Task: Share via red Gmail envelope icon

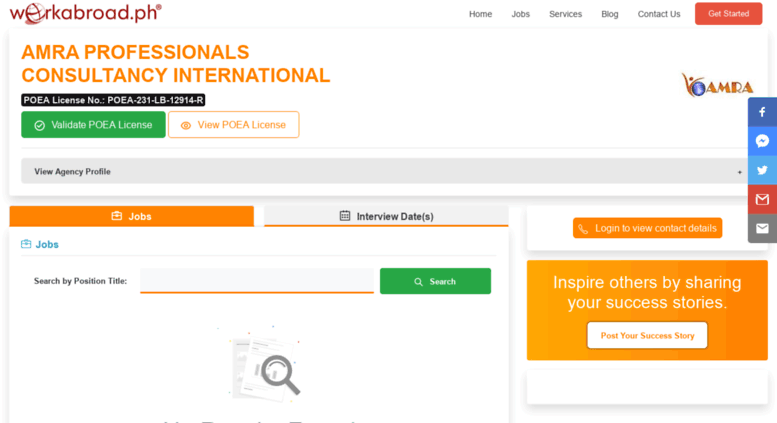Action: (762, 199)
